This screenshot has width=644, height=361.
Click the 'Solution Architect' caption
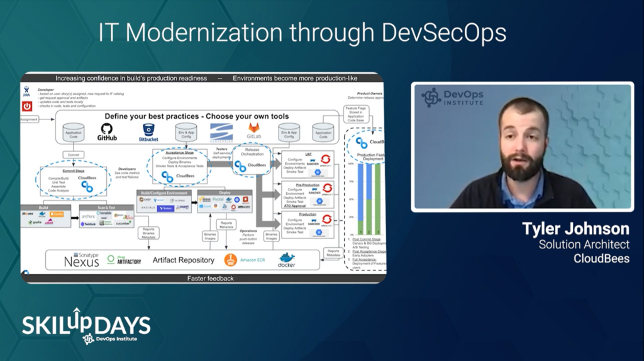[x=584, y=245]
